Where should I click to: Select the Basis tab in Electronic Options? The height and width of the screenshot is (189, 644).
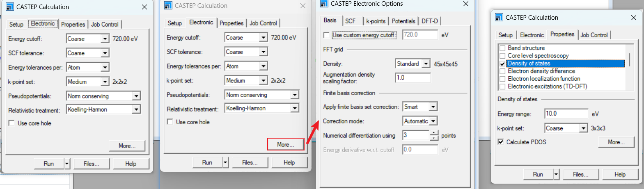pyautogui.click(x=330, y=20)
